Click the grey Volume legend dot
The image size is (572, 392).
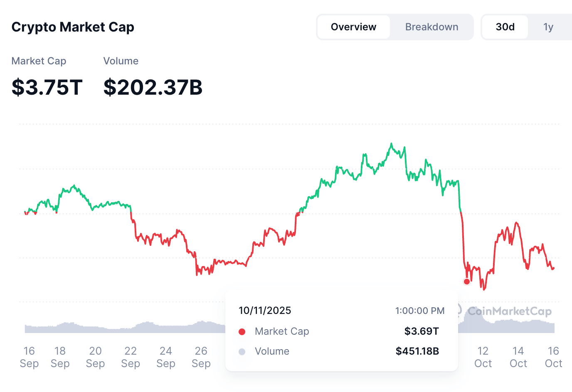242,351
